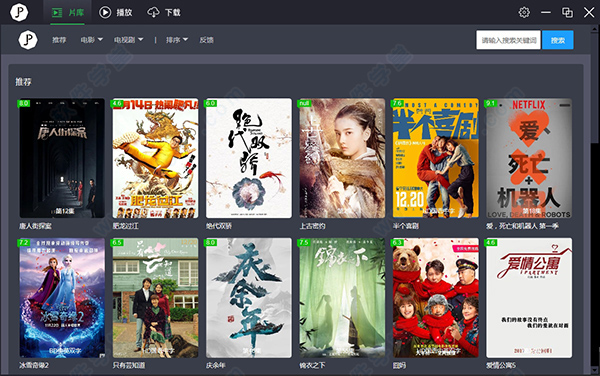Click the round logo in the navigation bar

pyautogui.click(x=28, y=40)
